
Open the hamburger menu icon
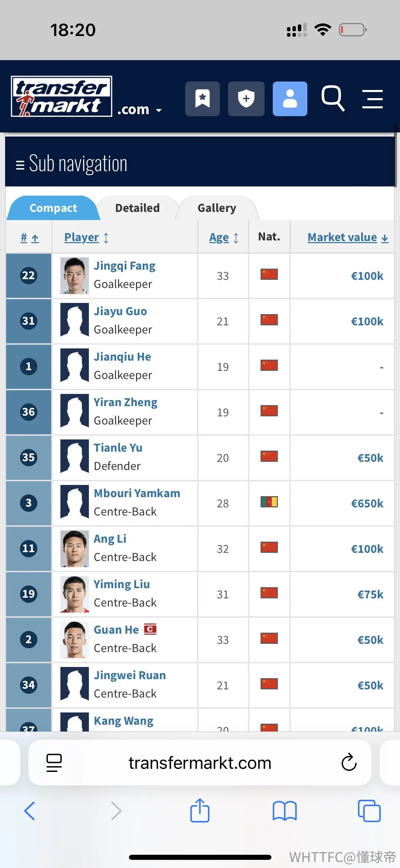point(373,99)
